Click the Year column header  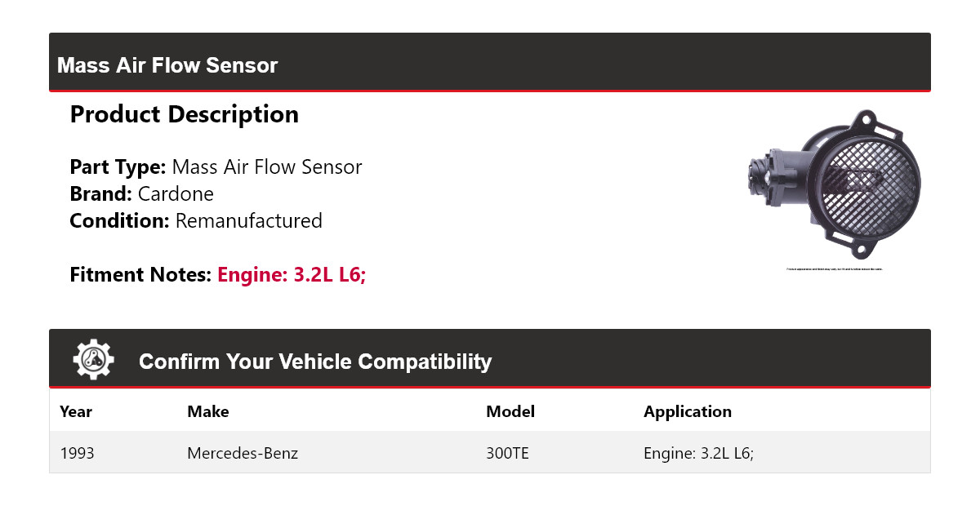[76, 411]
